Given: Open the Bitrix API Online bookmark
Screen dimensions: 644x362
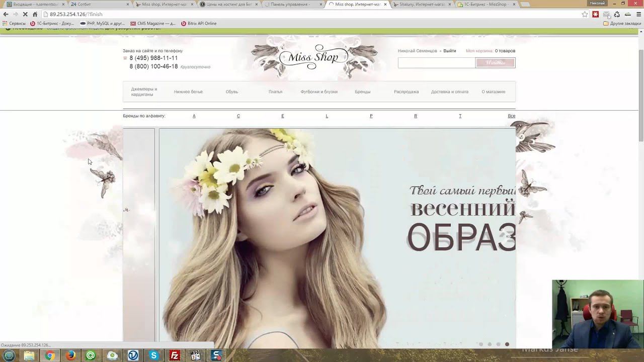Looking at the screenshot, I should (199, 24).
